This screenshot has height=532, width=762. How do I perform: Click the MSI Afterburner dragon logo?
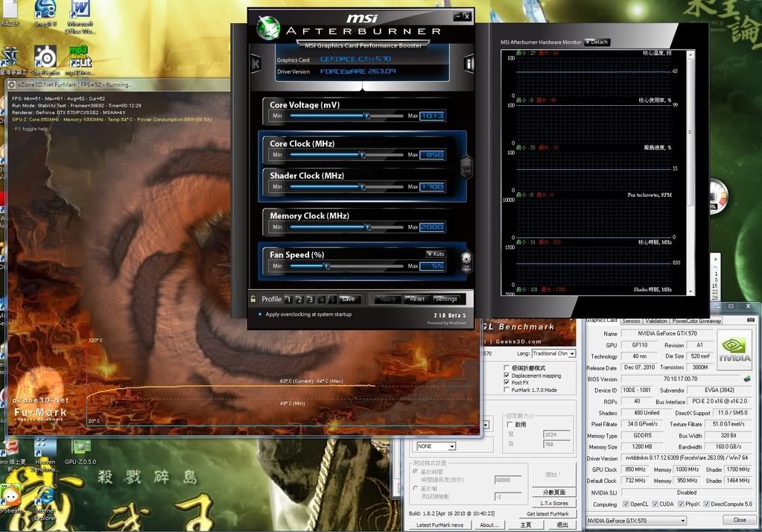click(x=268, y=28)
